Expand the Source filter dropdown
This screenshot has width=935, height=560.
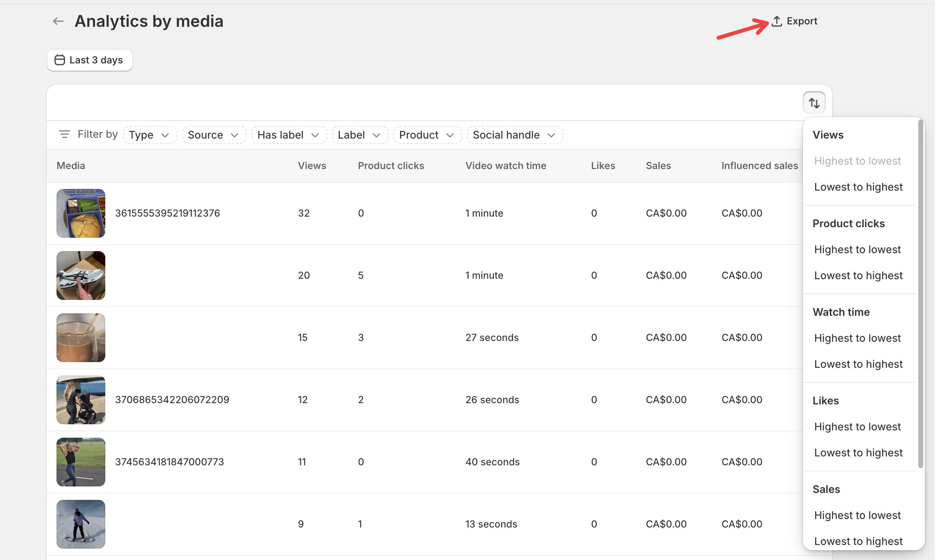(x=214, y=135)
